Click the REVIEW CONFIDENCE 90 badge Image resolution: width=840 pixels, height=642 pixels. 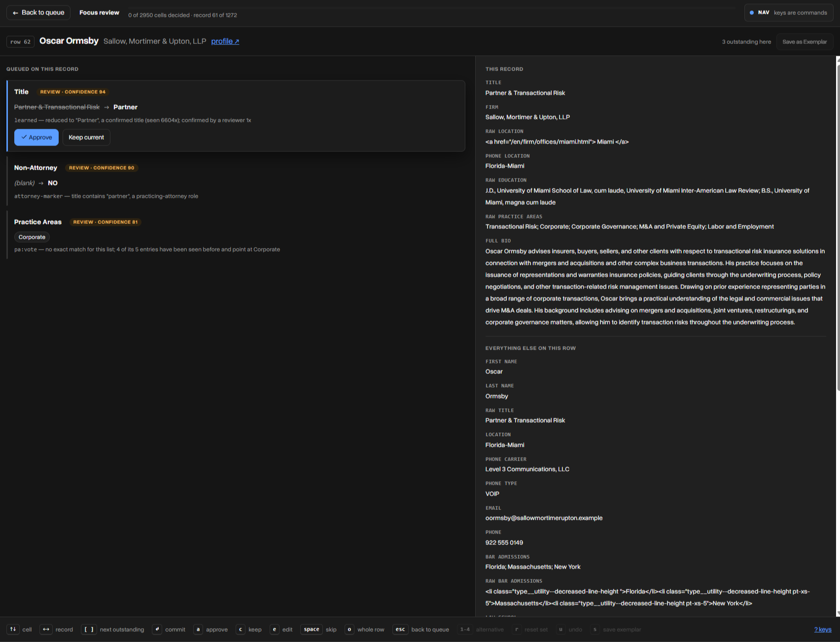pos(102,168)
